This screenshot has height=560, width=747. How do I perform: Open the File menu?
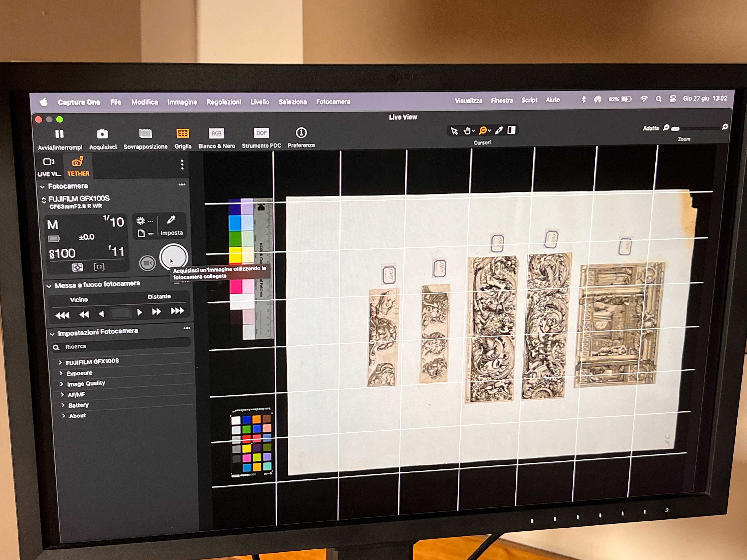point(116,102)
